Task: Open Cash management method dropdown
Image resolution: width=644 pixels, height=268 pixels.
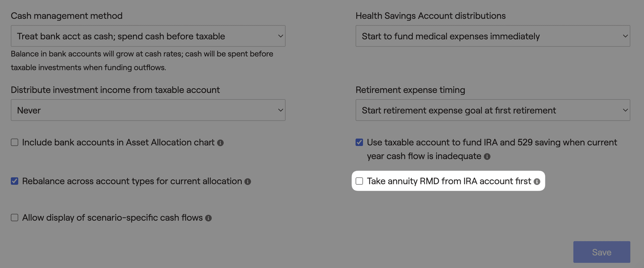Action: 148,36
